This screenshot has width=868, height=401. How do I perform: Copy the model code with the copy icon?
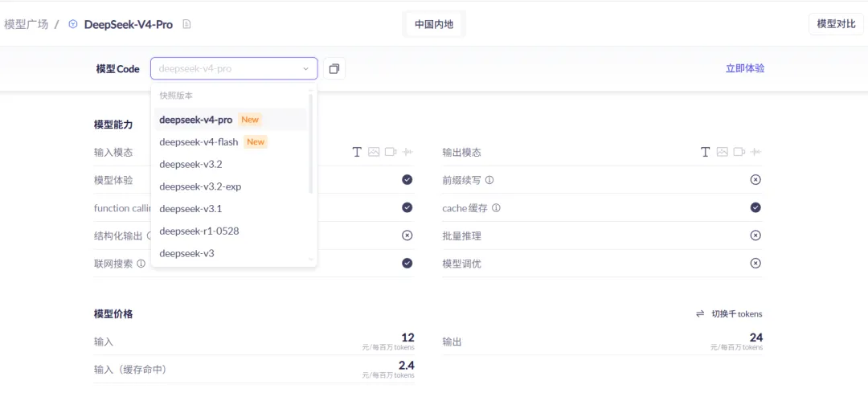point(334,68)
